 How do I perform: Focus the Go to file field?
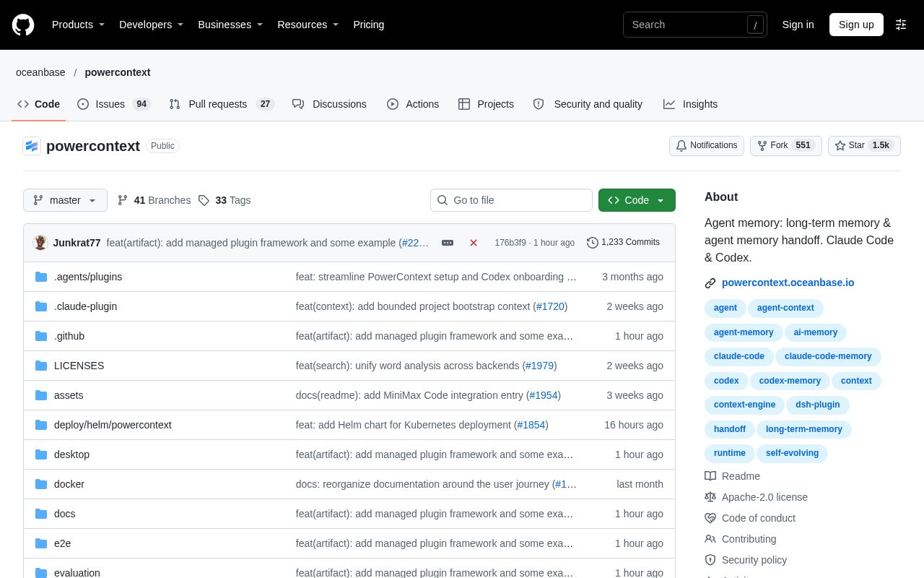pyautogui.click(x=511, y=200)
